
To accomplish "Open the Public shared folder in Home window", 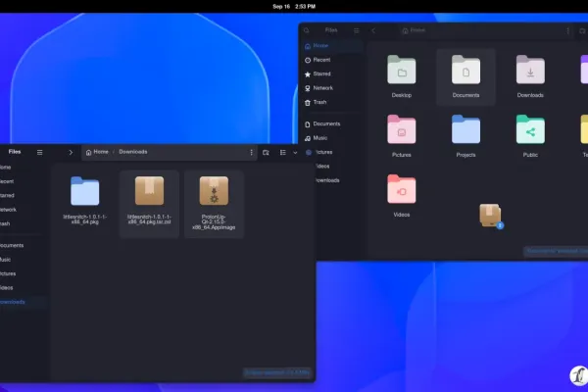I will 530,129.
